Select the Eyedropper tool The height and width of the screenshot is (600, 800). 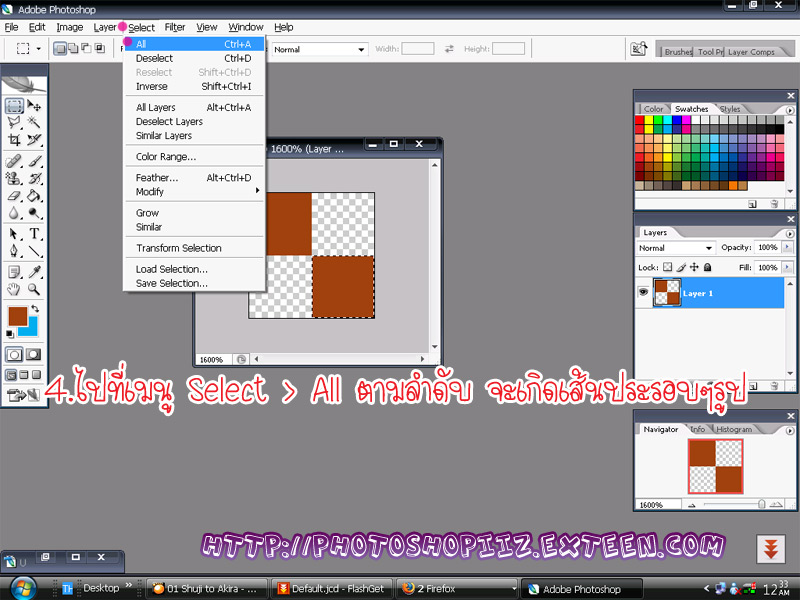pos(34,272)
